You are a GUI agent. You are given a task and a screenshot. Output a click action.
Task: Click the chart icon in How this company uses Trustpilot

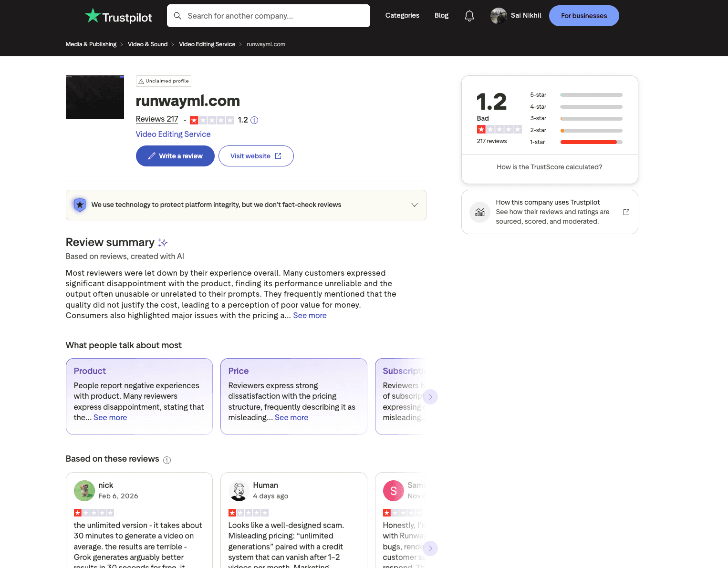480,212
